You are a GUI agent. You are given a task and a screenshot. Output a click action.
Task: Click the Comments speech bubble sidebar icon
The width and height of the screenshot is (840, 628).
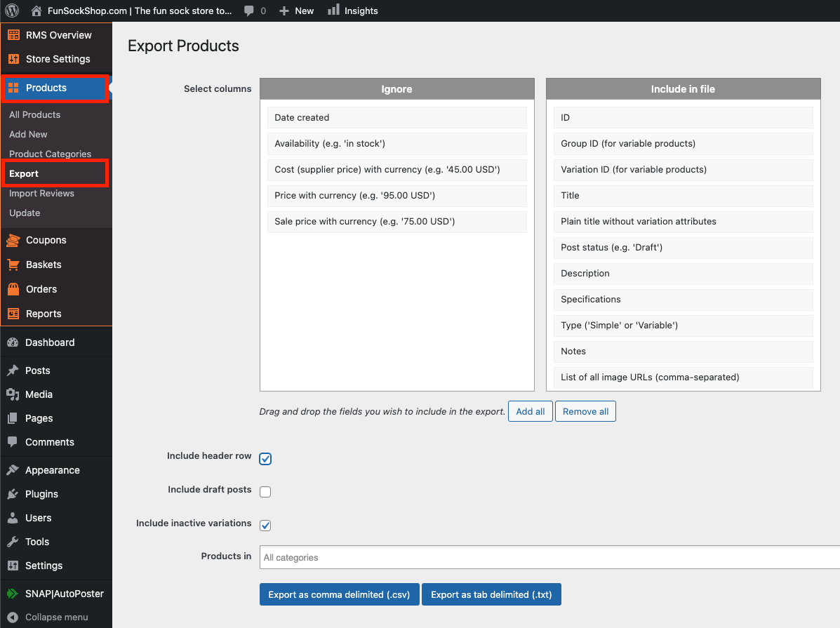coord(13,442)
